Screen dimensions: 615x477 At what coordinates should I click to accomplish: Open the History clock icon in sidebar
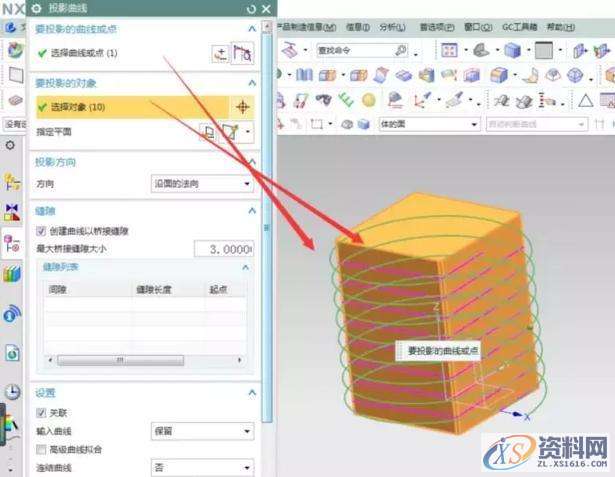pos(14,393)
